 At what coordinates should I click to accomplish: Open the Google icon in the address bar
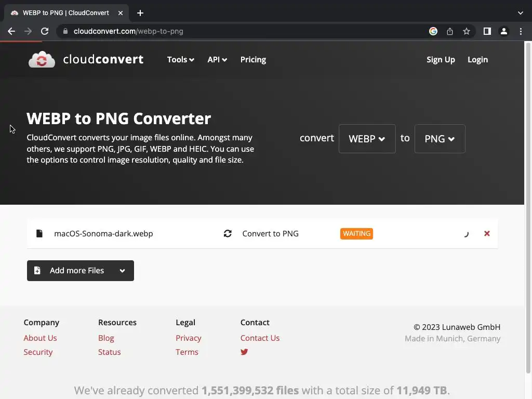(x=433, y=31)
